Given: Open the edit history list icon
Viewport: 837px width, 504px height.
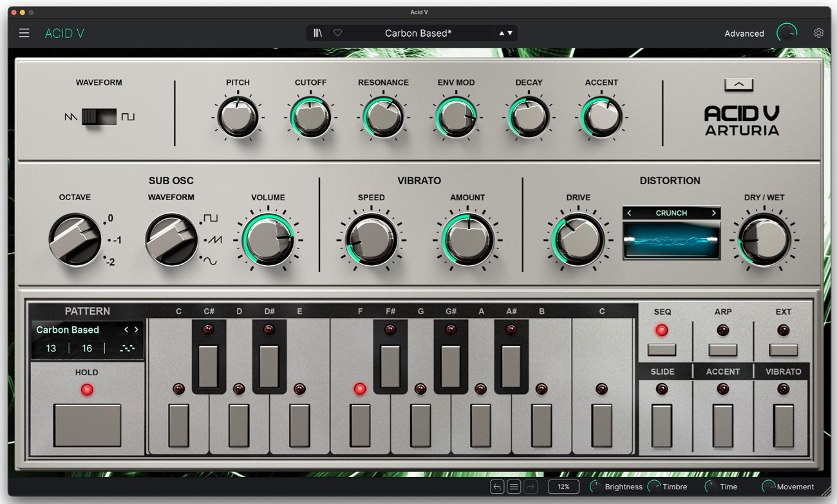Looking at the screenshot, I should pyautogui.click(x=514, y=487).
